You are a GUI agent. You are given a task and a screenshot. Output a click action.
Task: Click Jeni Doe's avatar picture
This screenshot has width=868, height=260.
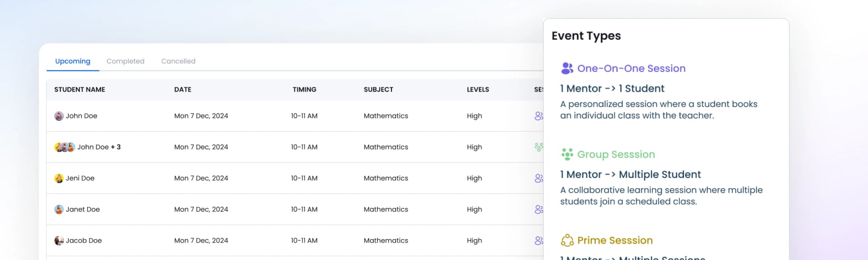(59, 178)
